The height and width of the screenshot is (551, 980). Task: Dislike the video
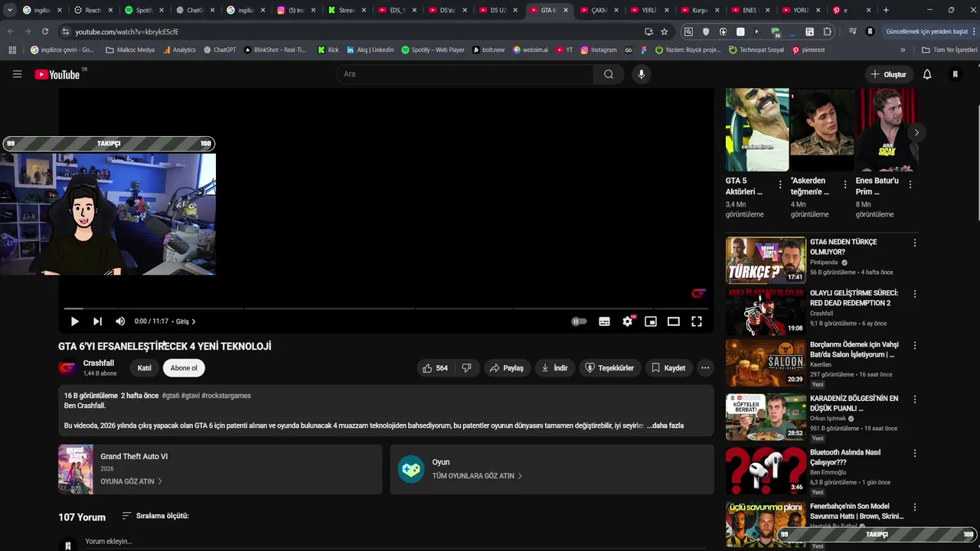click(466, 368)
